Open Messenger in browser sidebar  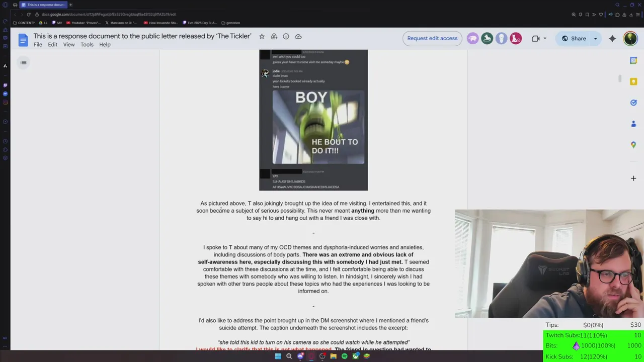tap(5, 94)
